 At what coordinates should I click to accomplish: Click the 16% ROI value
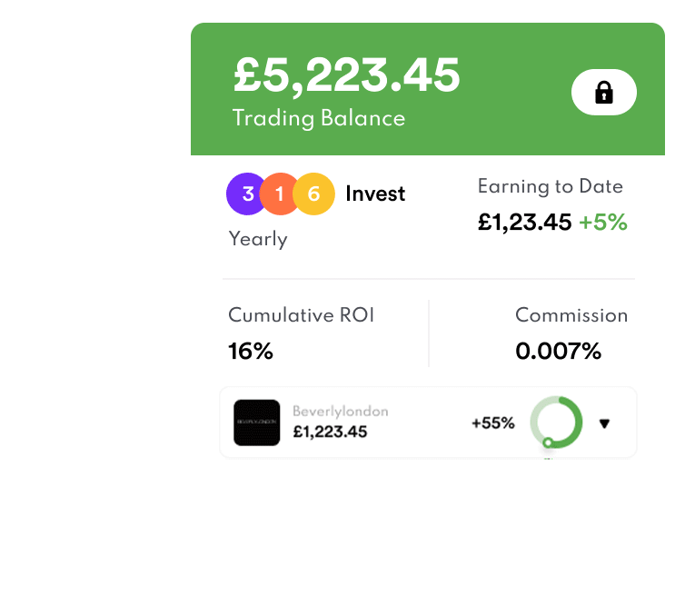click(x=251, y=351)
